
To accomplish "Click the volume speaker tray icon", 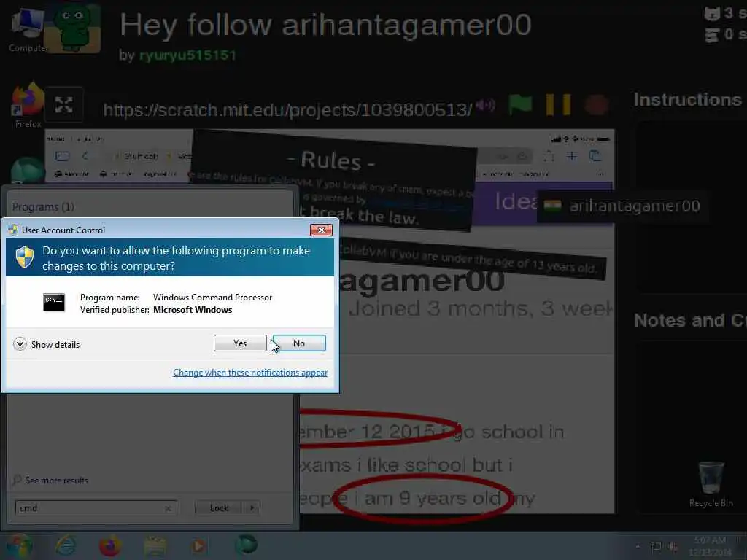I will pos(673,547).
